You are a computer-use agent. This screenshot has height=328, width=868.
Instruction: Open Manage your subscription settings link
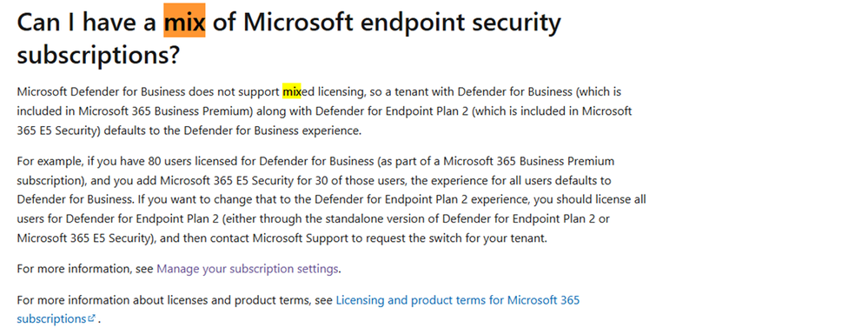click(x=247, y=269)
